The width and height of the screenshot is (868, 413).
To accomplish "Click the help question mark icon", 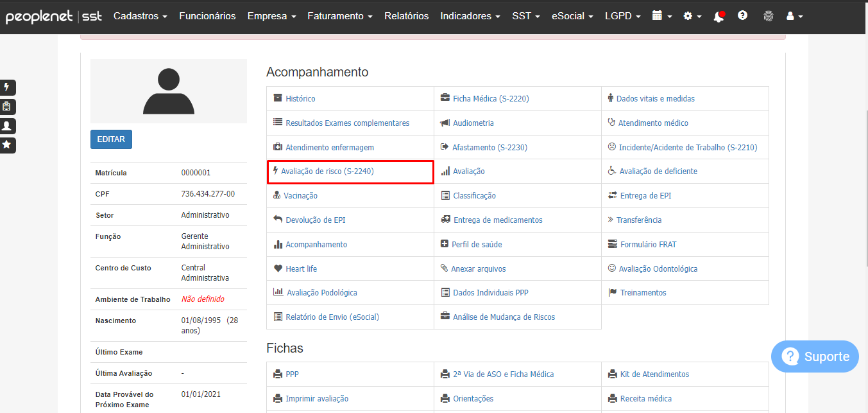I will click(x=742, y=16).
